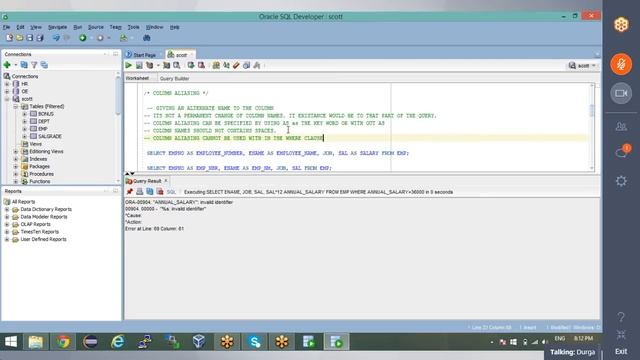
Task: Pin the Query Result panel
Action: (130, 191)
